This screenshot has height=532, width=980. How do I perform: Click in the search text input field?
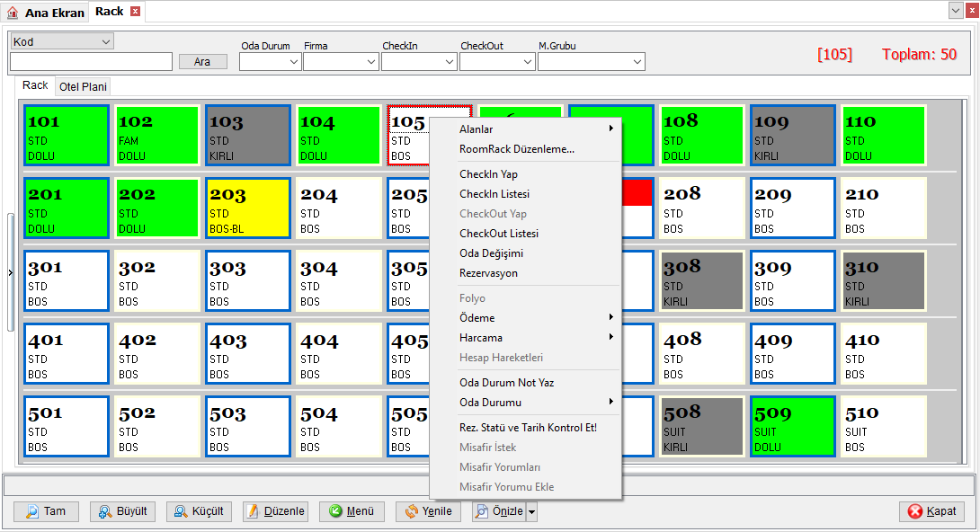coord(91,62)
